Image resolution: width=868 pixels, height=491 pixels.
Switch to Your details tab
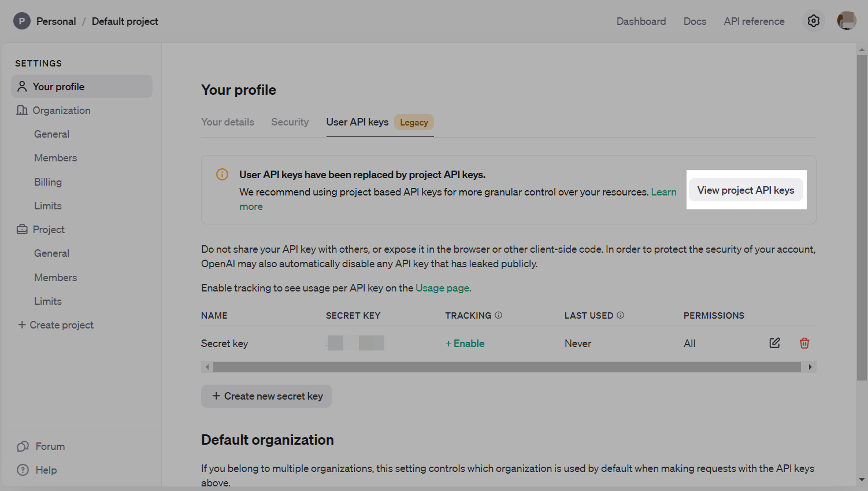coord(228,122)
